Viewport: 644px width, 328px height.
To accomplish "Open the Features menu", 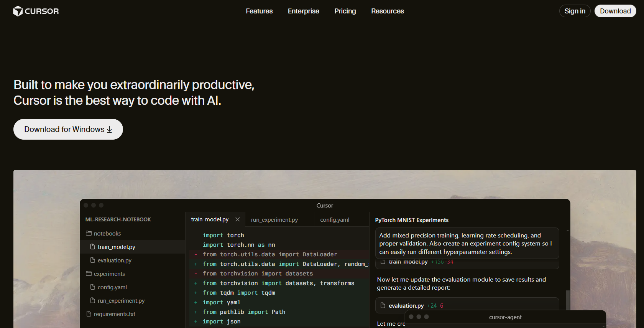I will [259, 11].
